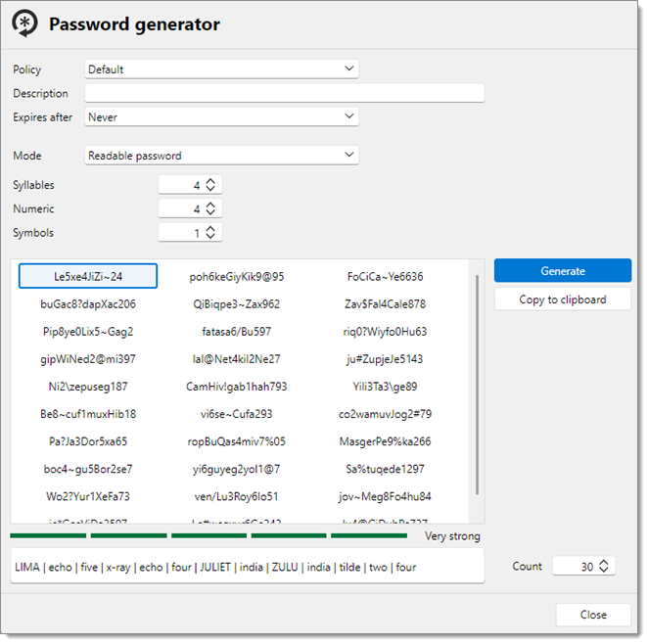Select password poh6keGiyKik9@95
This screenshot has width=648, height=644.
(x=236, y=276)
